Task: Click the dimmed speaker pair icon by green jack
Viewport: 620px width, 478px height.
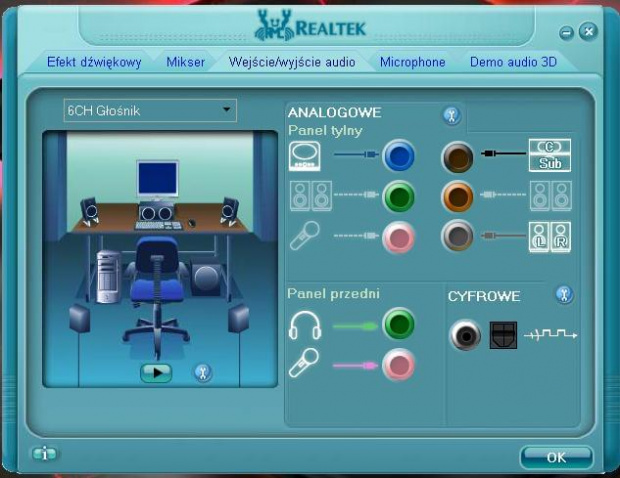Action: (311, 196)
